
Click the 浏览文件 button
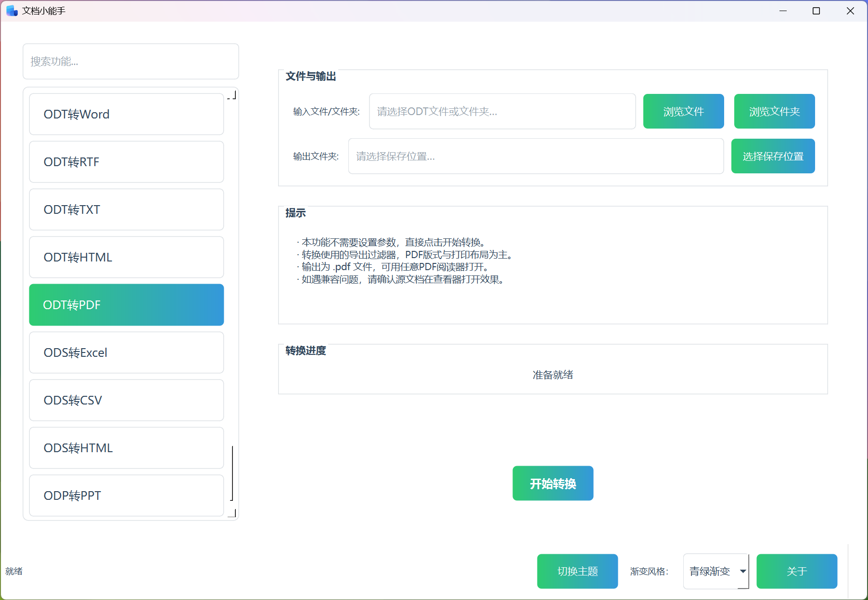tap(683, 111)
